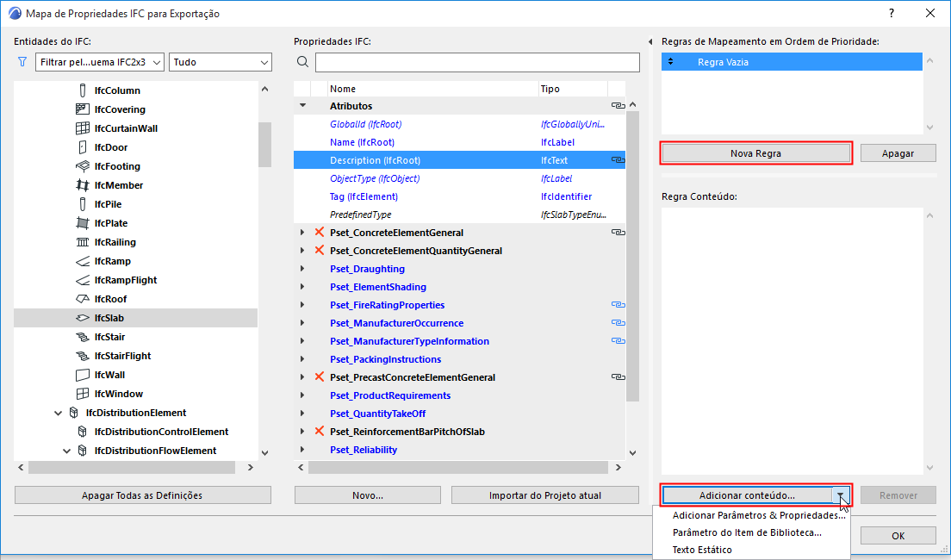The width and height of the screenshot is (951, 560).
Task: Click the properties list horizontal scrollbar
Action: pos(459,468)
